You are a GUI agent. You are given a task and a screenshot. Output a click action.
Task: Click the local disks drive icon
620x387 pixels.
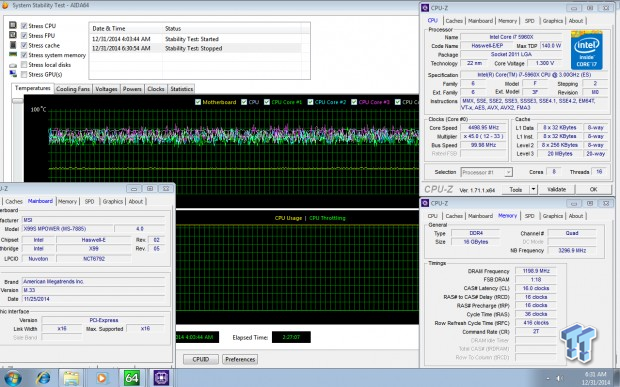coord(13,65)
